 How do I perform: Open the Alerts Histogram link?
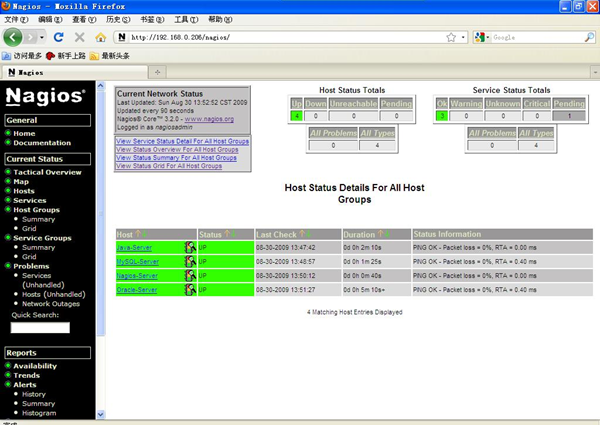(x=39, y=413)
